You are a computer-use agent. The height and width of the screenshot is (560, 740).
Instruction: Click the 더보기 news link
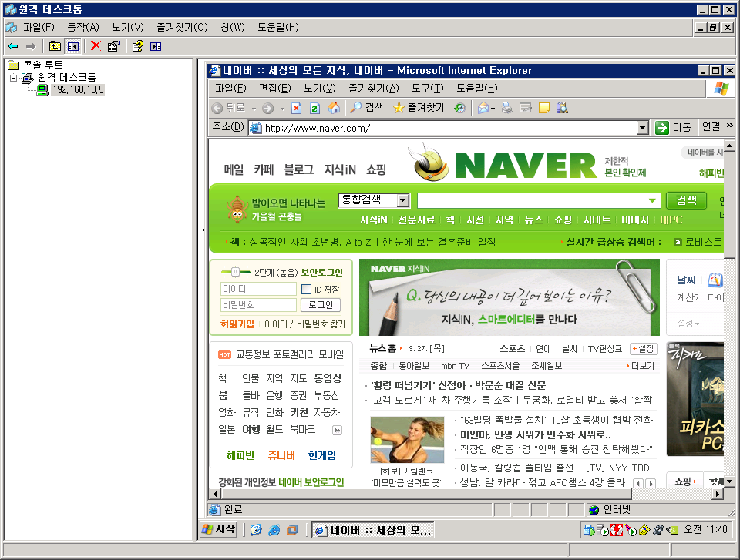pyautogui.click(x=641, y=366)
